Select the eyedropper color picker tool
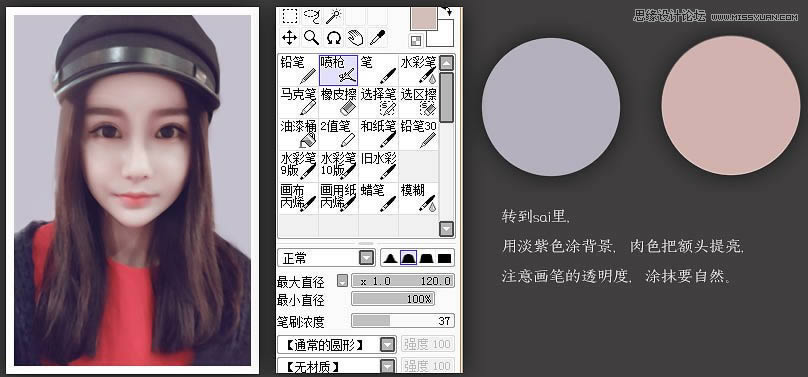The image size is (808, 377). coord(377,38)
